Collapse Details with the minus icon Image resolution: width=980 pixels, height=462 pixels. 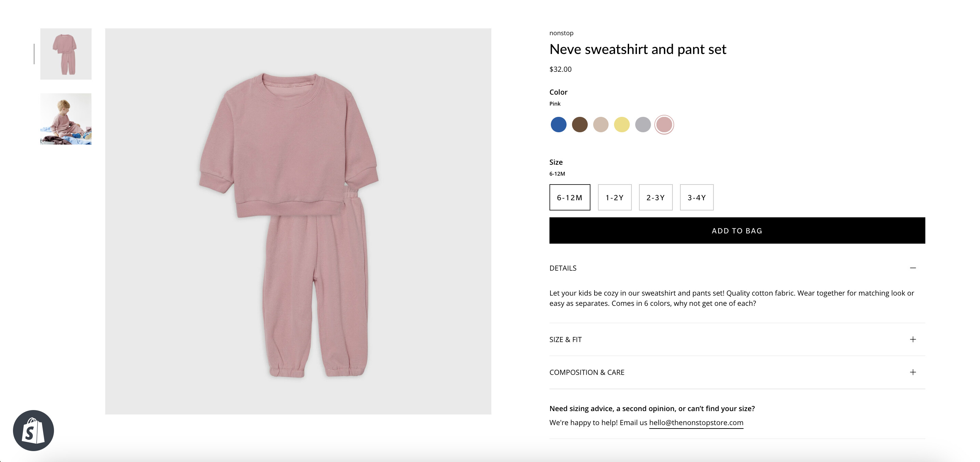click(912, 268)
